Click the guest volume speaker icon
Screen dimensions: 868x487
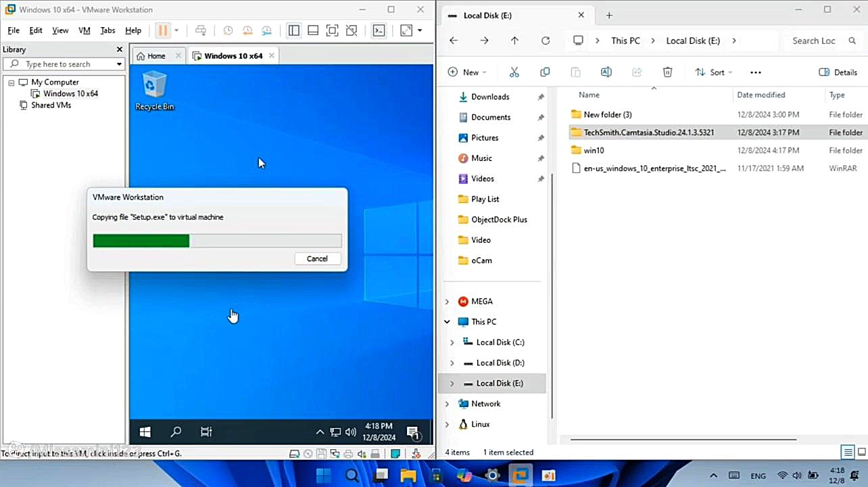351,432
